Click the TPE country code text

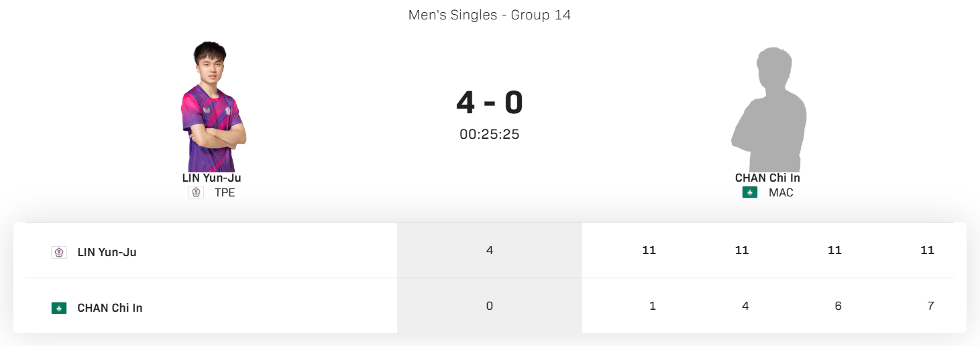tap(225, 192)
